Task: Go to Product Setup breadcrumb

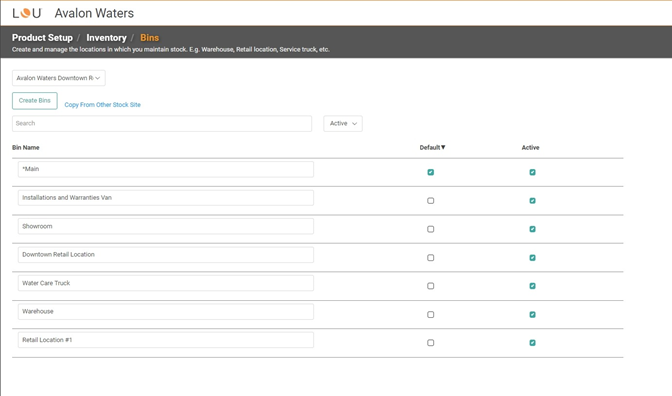Action: click(x=42, y=38)
